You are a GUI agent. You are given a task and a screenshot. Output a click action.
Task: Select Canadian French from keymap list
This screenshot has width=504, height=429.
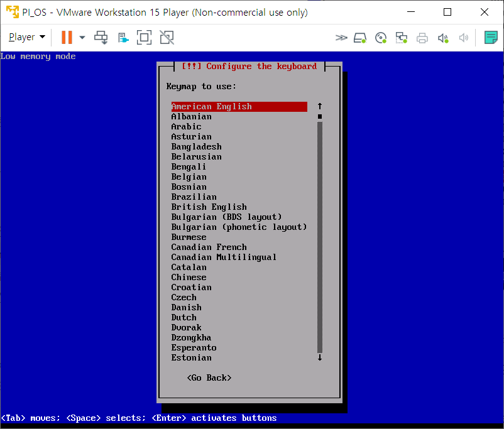coord(209,247)
